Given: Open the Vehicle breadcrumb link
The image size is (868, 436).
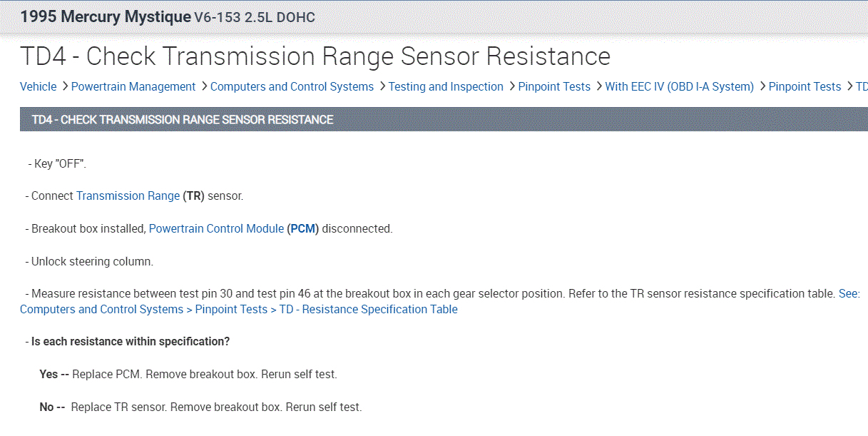Looking at the screenshot, I should (x=38, y=86).
